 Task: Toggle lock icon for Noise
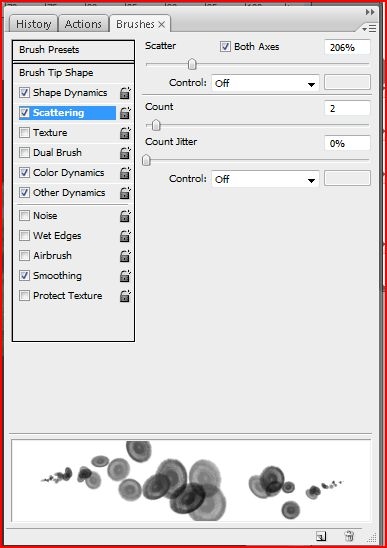[125, 216]
